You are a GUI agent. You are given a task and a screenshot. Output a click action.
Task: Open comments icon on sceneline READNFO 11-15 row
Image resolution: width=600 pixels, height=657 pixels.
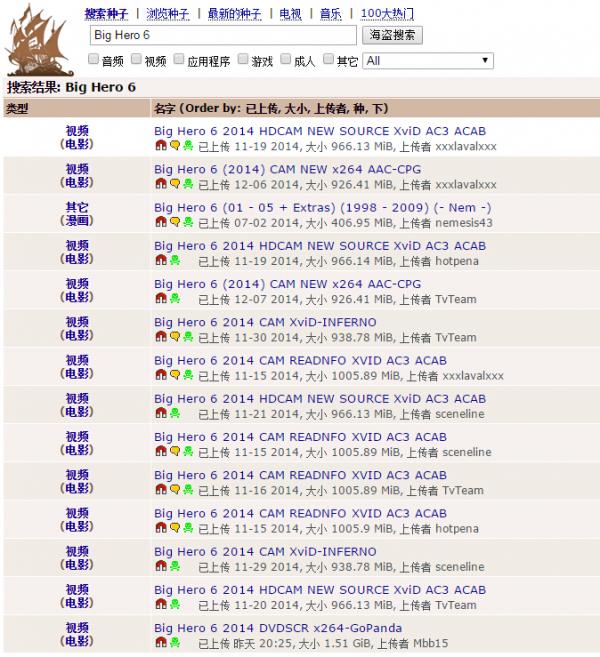(175, 451)
